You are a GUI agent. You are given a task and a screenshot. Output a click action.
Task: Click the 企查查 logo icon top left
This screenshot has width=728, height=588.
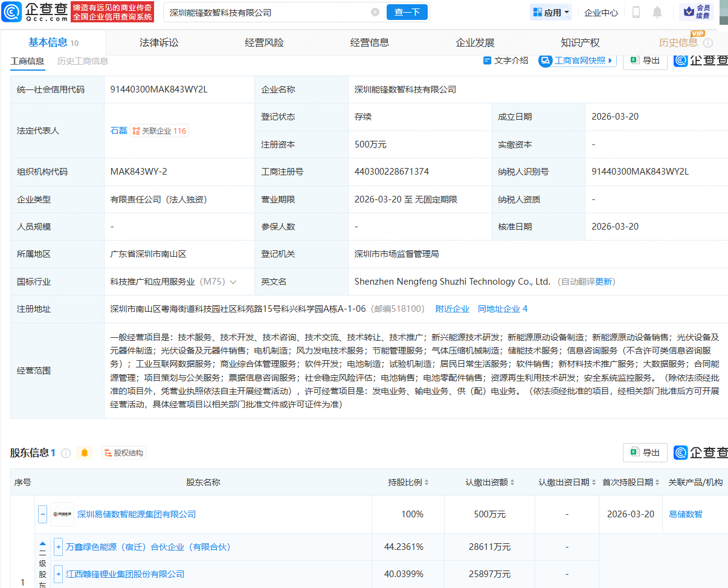11,11
